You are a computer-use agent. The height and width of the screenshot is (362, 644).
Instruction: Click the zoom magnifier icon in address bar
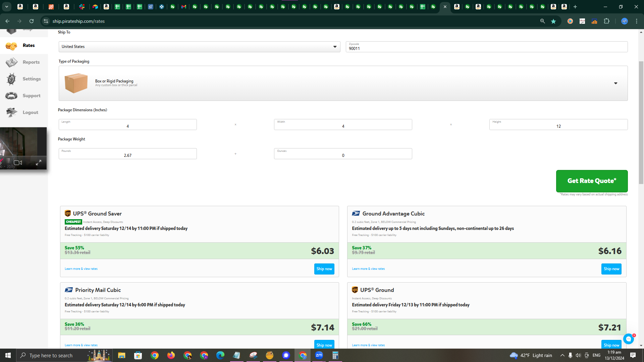[542, 21]
